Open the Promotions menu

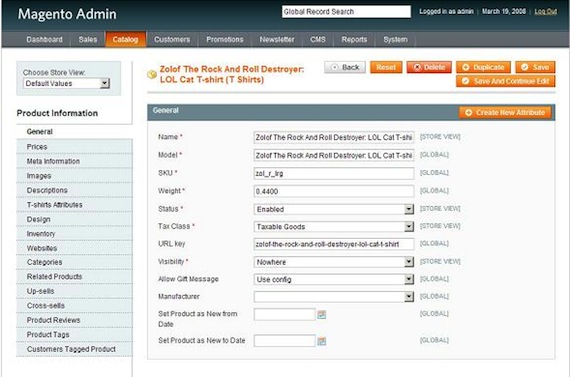pos(225,39)
